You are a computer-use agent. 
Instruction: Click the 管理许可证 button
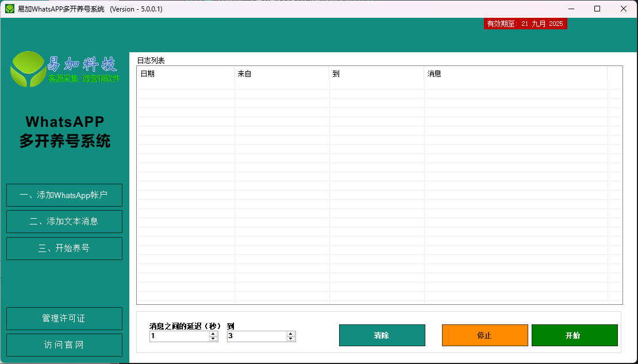point(64,319)
